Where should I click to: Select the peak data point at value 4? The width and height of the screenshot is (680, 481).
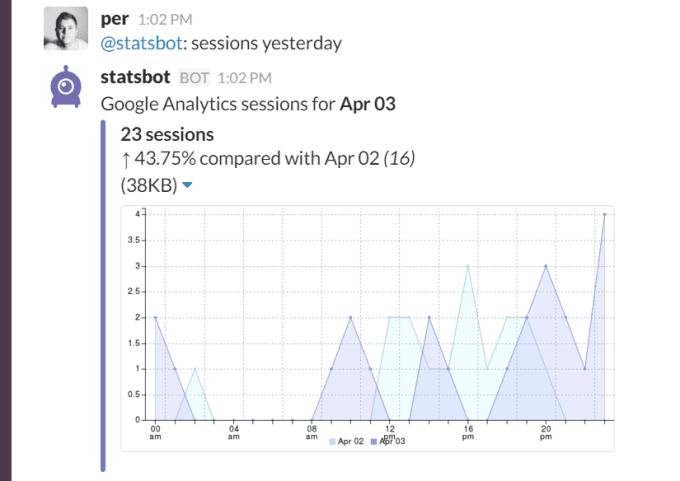[605, 214]
